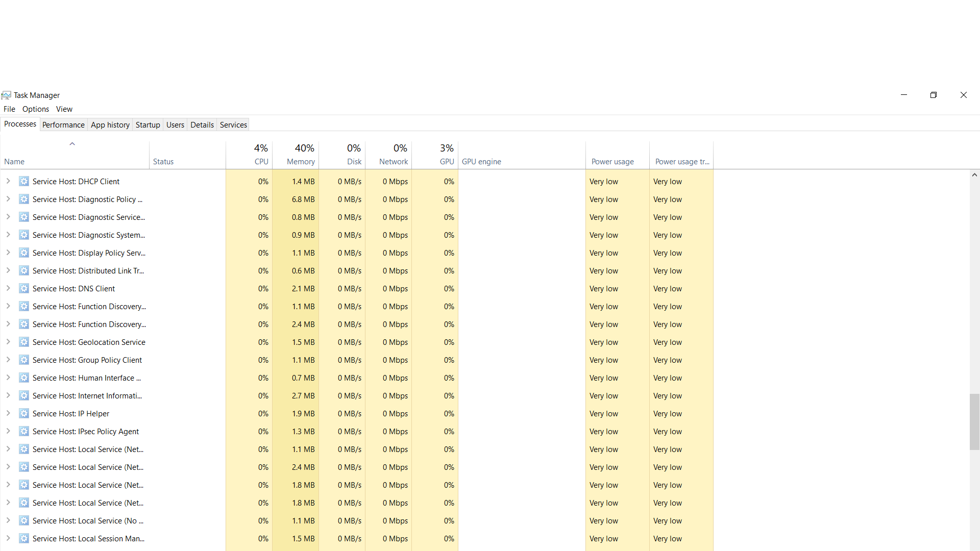Open the Options menu
The image size is (980, 551).
coord(36,109)
